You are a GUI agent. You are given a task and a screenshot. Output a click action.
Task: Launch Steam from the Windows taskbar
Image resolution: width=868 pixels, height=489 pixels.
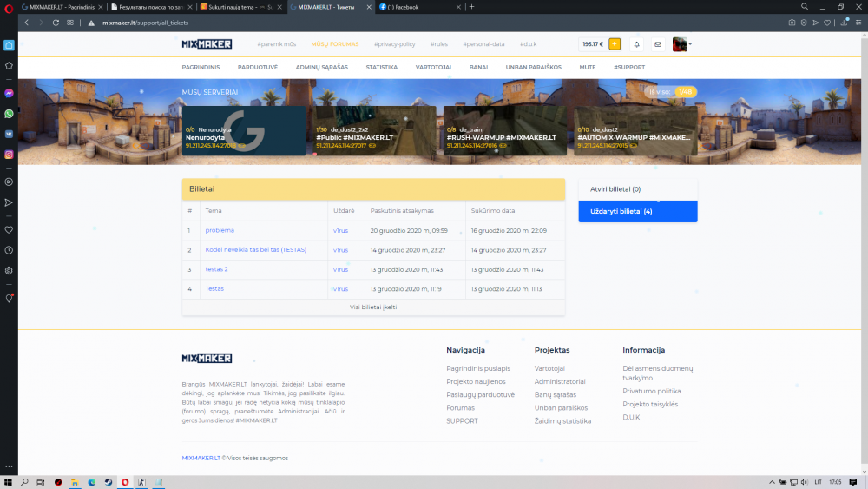pyautogui.click(x=108, y=482)
